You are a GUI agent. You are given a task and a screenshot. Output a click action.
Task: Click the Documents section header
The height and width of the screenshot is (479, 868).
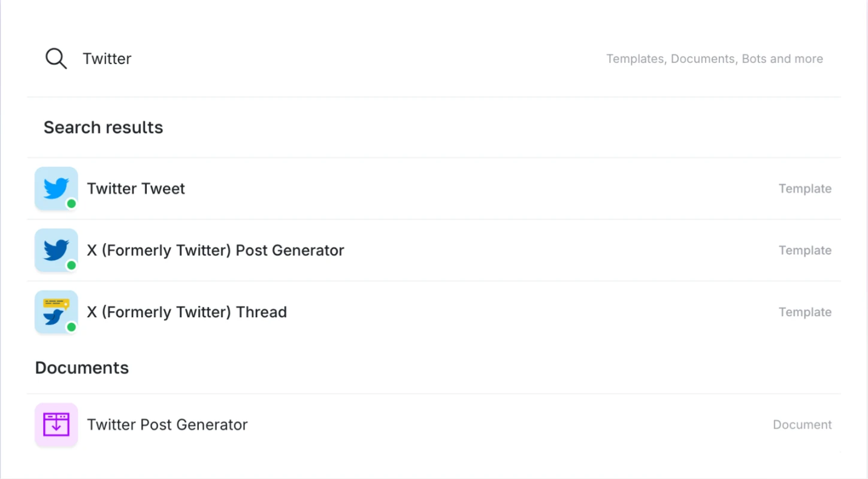click(81, 368)
